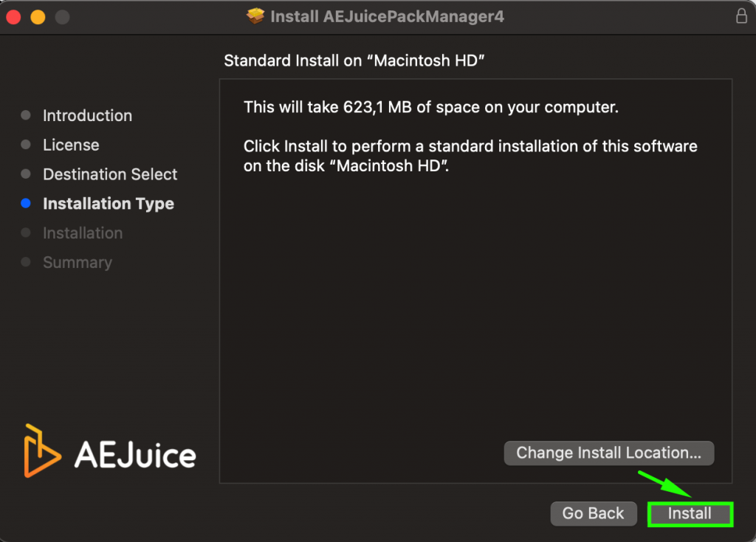Click the Summary step bullet

click(25, 262)
